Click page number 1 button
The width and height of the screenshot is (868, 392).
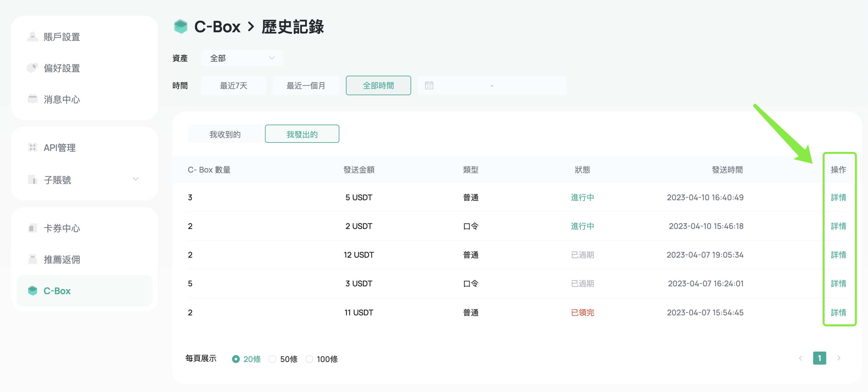click(x=819, y=358)
